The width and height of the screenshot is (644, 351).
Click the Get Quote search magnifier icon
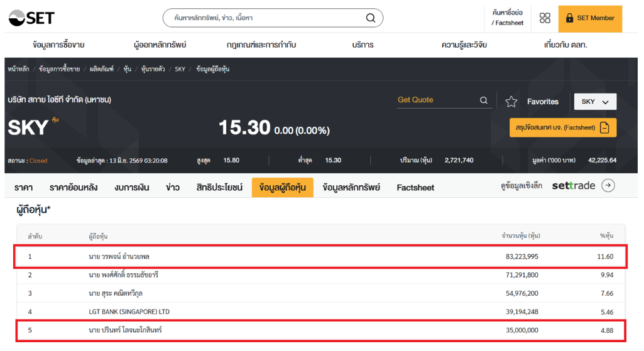tap(484, 100)
